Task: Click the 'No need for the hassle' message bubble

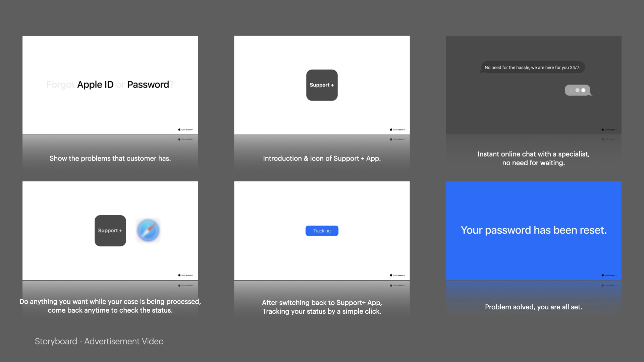Action: point(532,67)
